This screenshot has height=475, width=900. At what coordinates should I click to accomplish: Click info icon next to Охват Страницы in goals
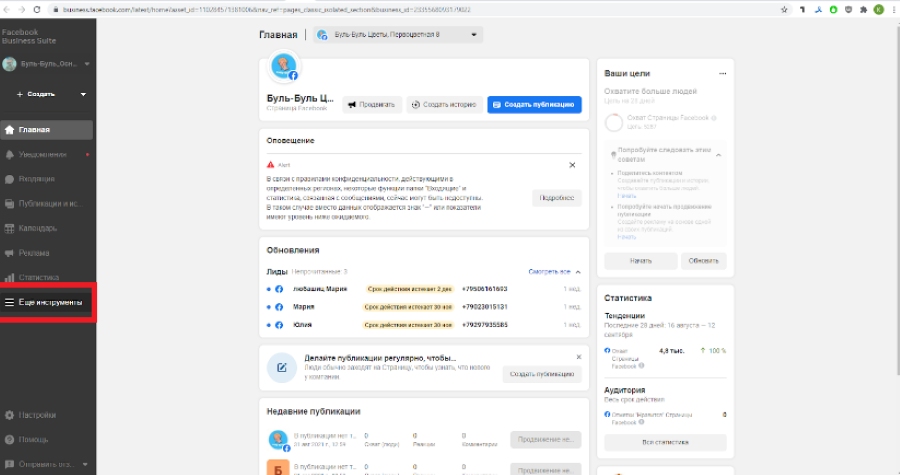click(714, 118)
